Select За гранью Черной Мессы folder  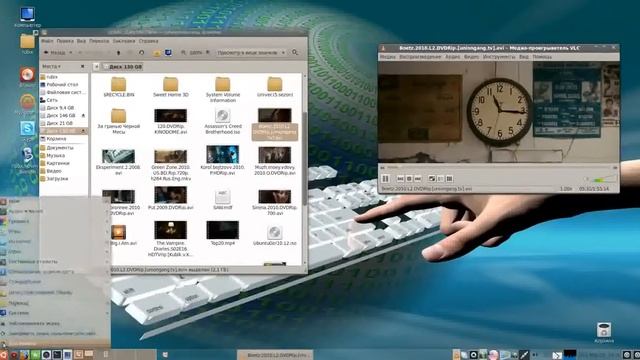coord(118,121)
